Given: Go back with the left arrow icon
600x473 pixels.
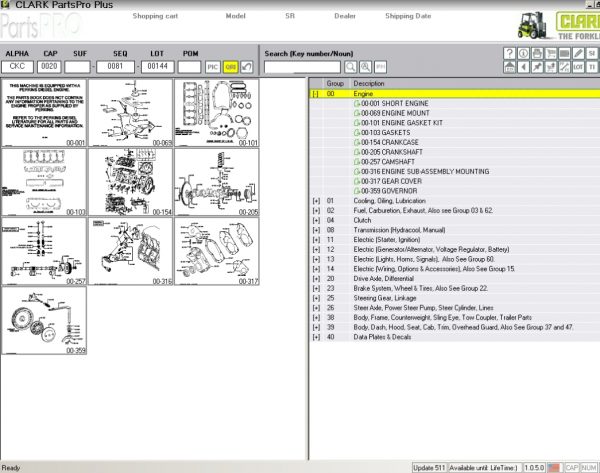Looking at the screenshot, I should pyautogui.click(x=523, y=67).
